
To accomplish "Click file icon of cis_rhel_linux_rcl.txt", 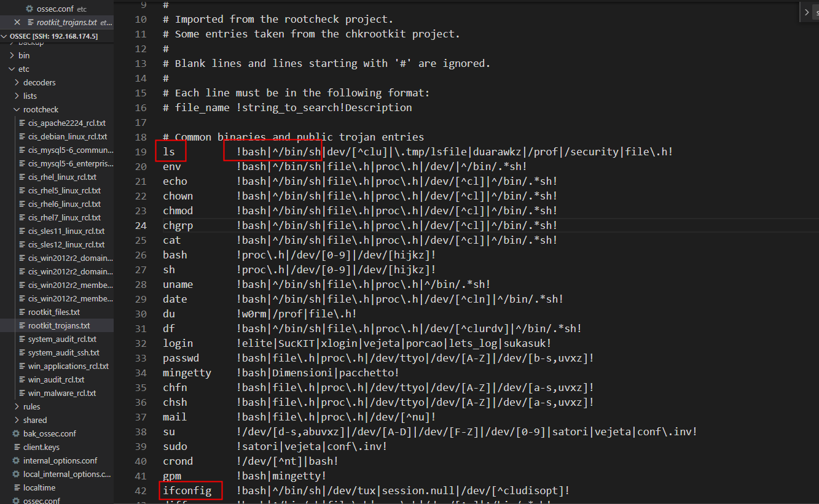I will tap(22, 177).
